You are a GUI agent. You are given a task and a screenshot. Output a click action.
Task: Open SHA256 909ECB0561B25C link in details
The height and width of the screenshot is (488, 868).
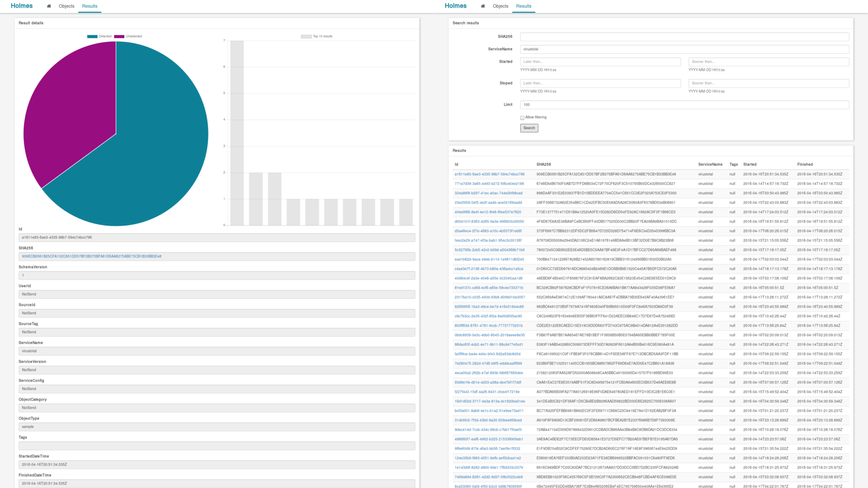click(x=91, y=257)
